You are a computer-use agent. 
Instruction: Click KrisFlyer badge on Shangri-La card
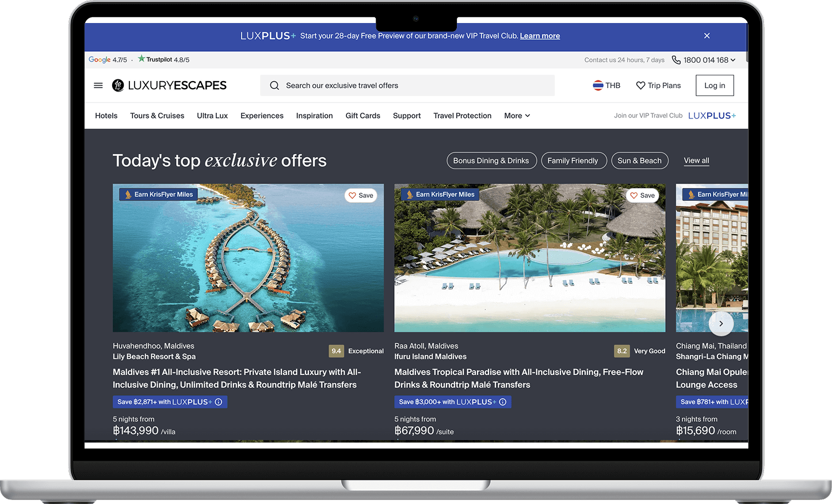[715, 194]
